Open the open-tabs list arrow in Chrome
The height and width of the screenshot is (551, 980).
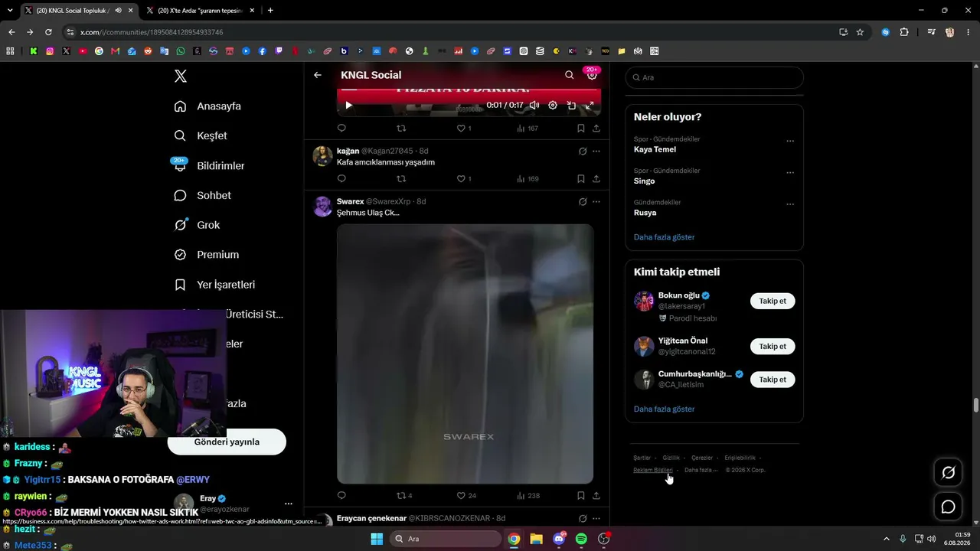coord(9,11)
